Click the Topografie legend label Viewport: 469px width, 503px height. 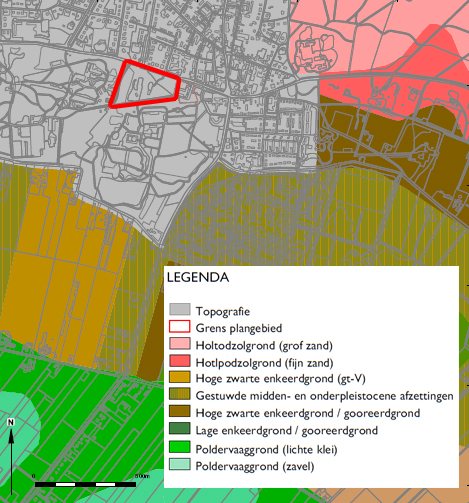pyautogui.click(x=223, y=311)
